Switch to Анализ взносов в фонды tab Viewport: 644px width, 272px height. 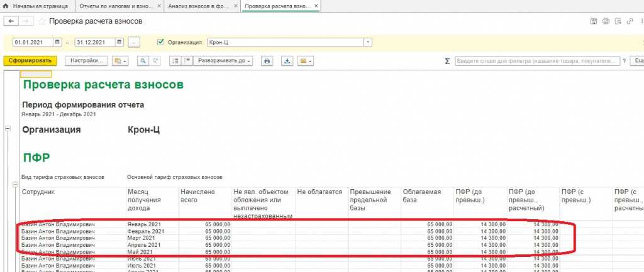201,6
